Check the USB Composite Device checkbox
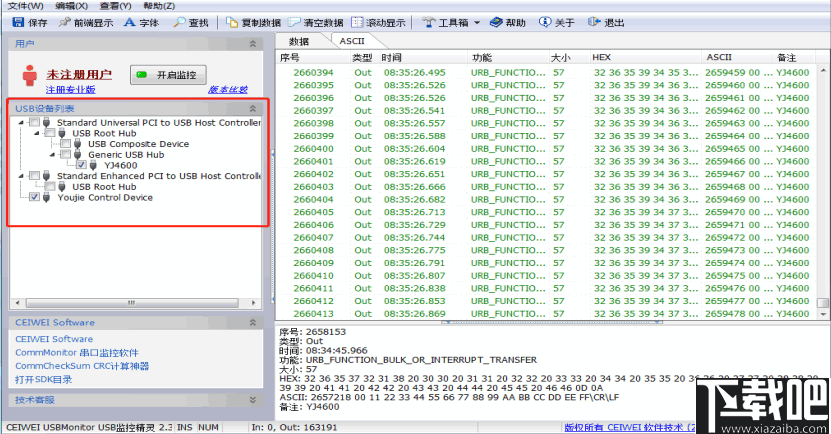Viewport: 831px width, 434px height. click(65, 144)
